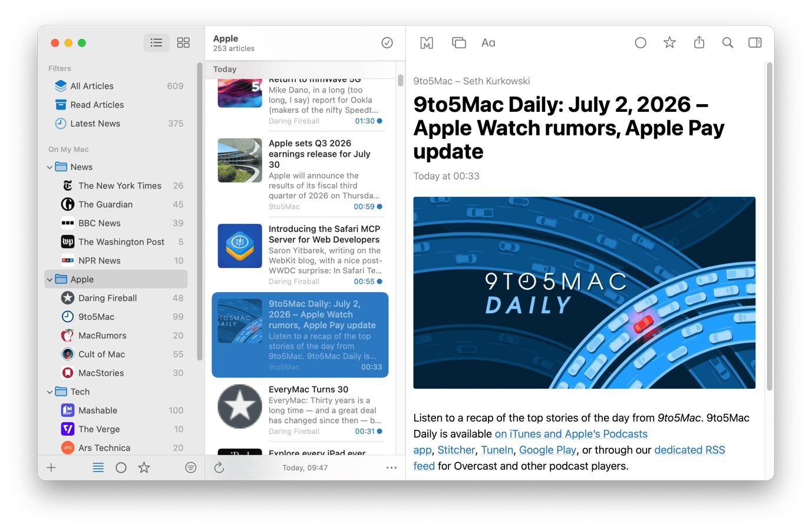Image resolution: width=812 pixels, height=530 pixels.
Task: Collapse the Apple folder
Action: (x=49, y=280)
